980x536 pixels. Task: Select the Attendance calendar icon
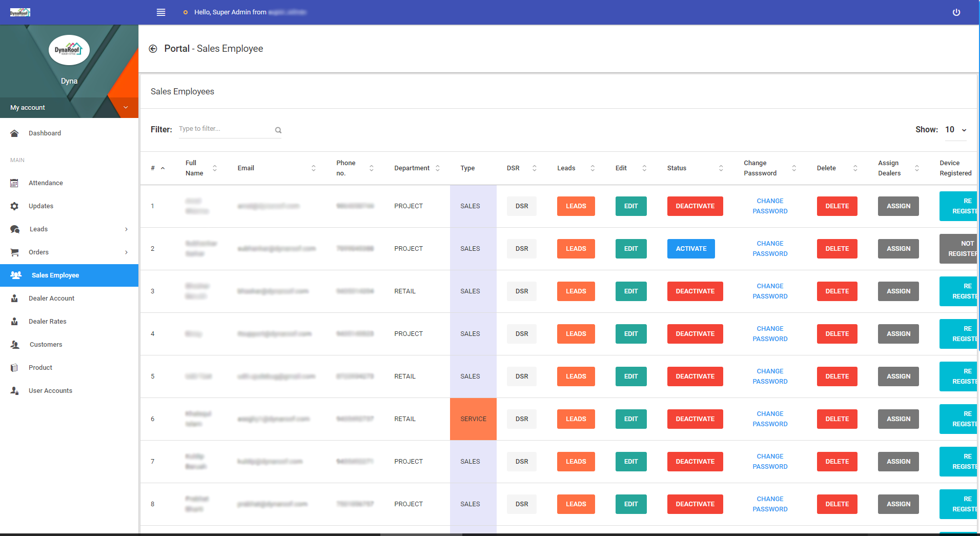(x=15, y=183)
